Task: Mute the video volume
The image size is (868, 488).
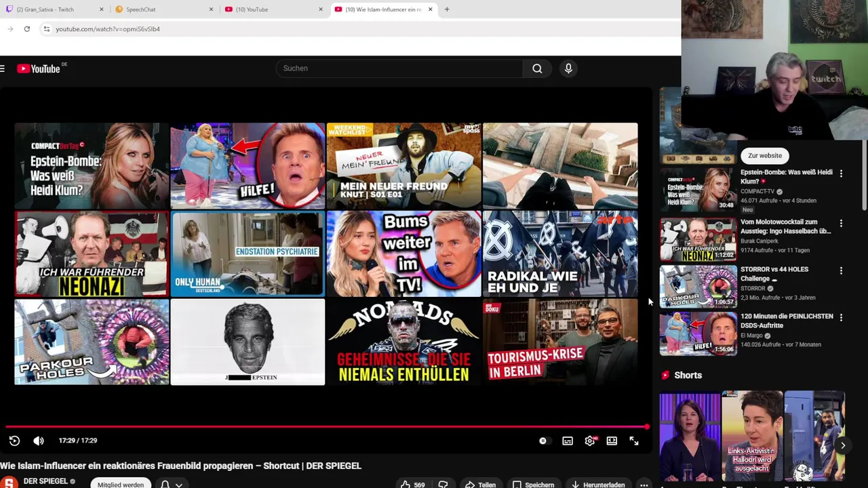Action: point(39,441)
